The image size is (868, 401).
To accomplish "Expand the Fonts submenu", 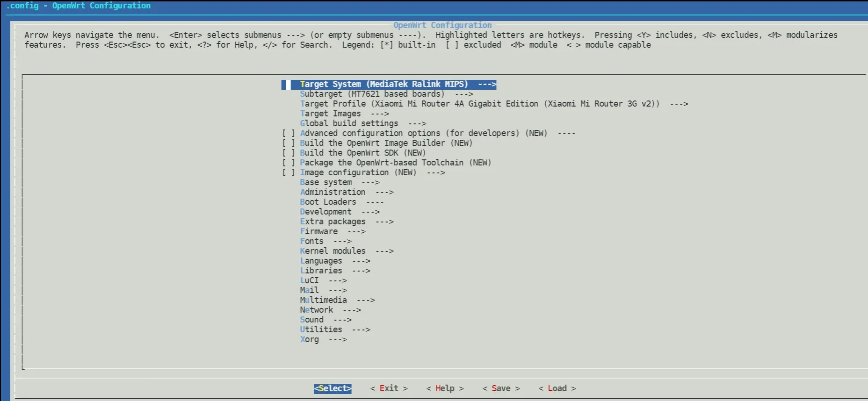I will pos(325,241).
